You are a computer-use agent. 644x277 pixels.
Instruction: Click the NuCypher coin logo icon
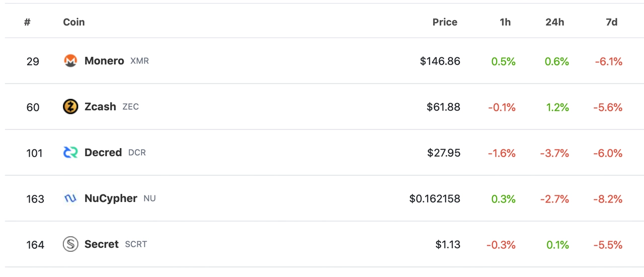70,198
